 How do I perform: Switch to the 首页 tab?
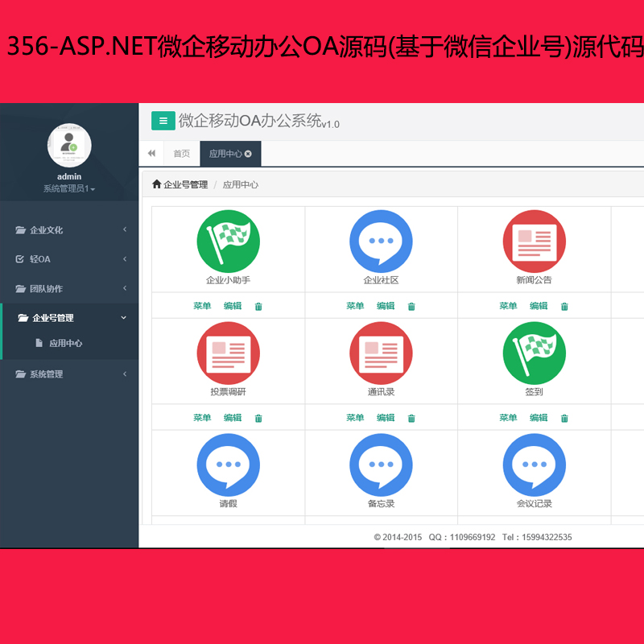coord(182,154)
